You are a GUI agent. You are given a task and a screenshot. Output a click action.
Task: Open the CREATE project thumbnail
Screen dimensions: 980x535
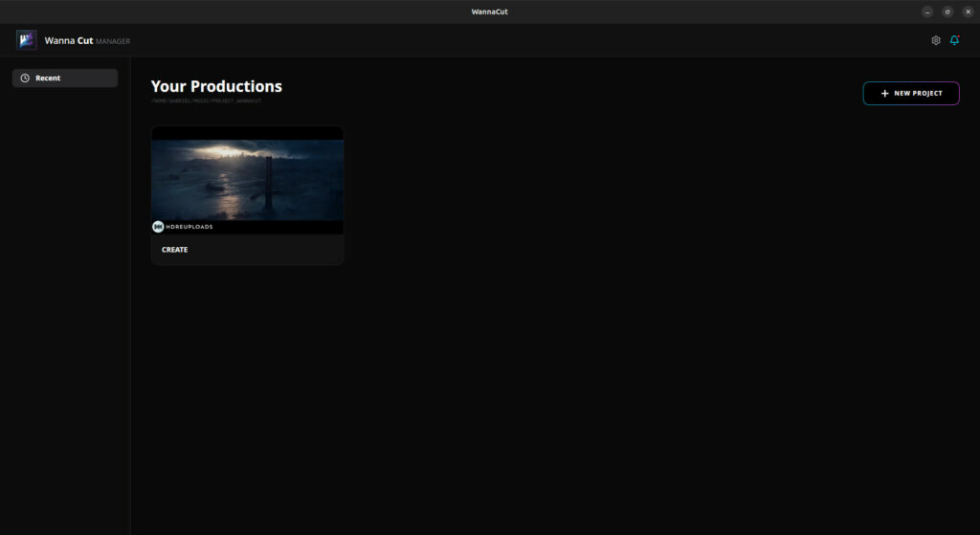coord(248,180)
